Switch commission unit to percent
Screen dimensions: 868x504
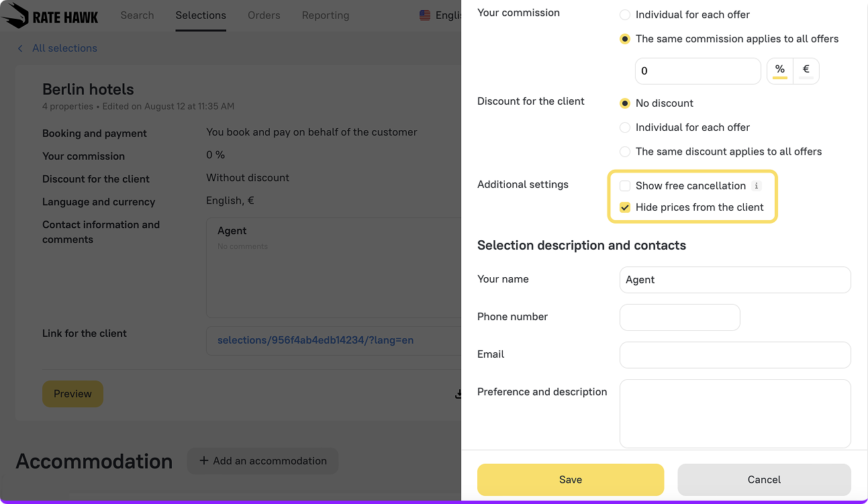pos(779,70)
